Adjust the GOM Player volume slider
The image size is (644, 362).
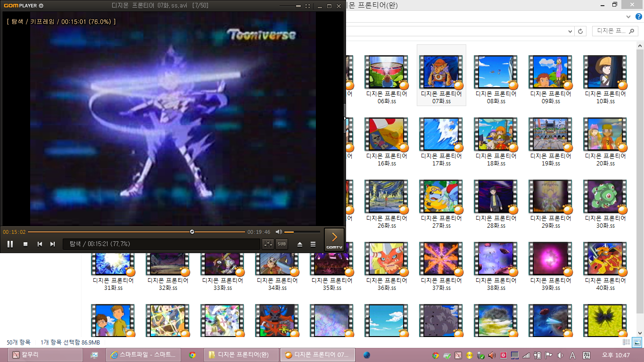302,232
